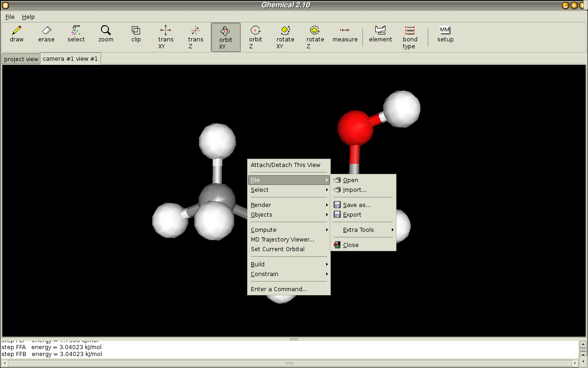Activate the erase tool
The width and height of the screenshot is (588, 368).
pos(46,34)
